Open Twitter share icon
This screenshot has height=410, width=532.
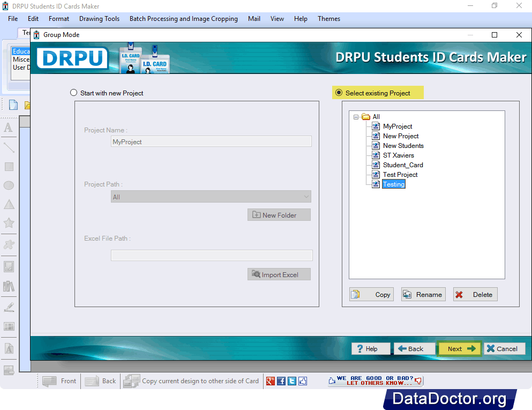coord(292,381)
